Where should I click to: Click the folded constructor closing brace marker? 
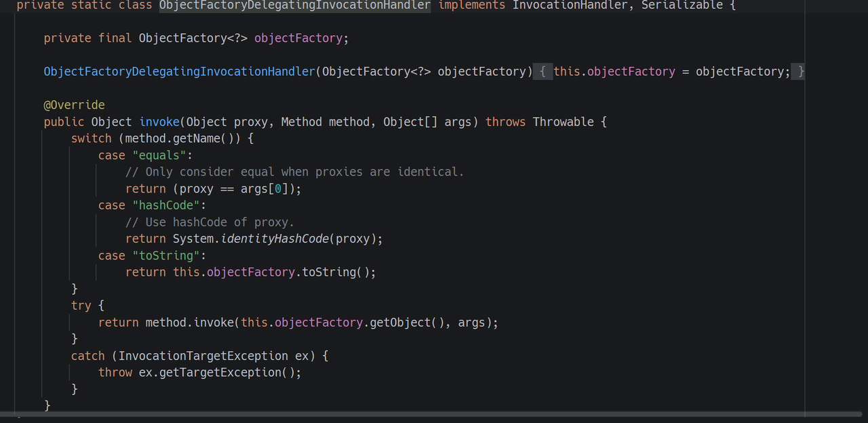[x=800, y=72]
